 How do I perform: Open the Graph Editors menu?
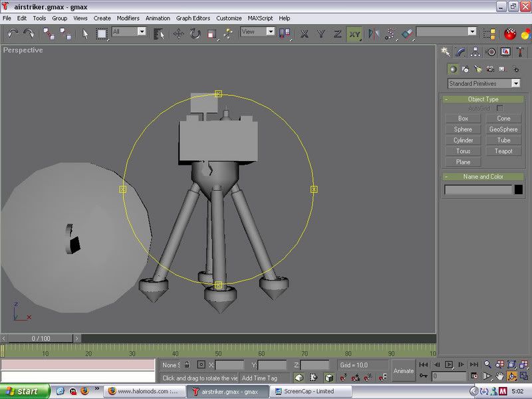click(193, 19)
